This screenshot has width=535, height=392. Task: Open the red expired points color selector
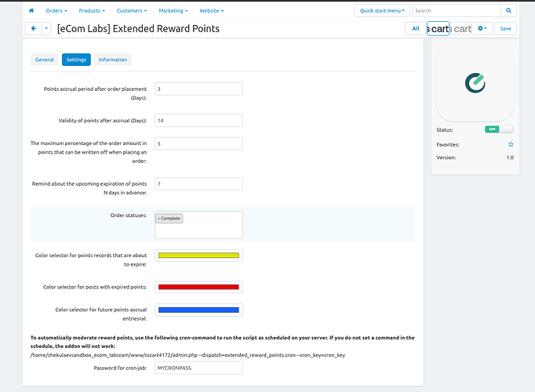point(198,287)
